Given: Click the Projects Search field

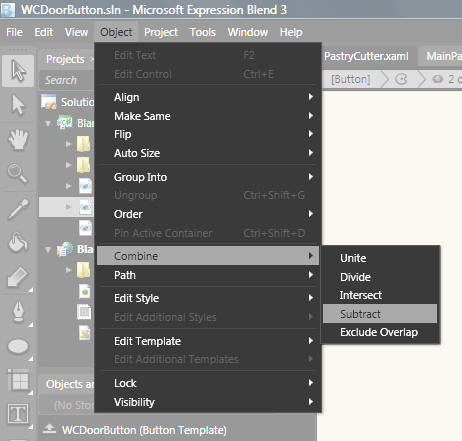Looking at the screenshot, I should [67, 80].
